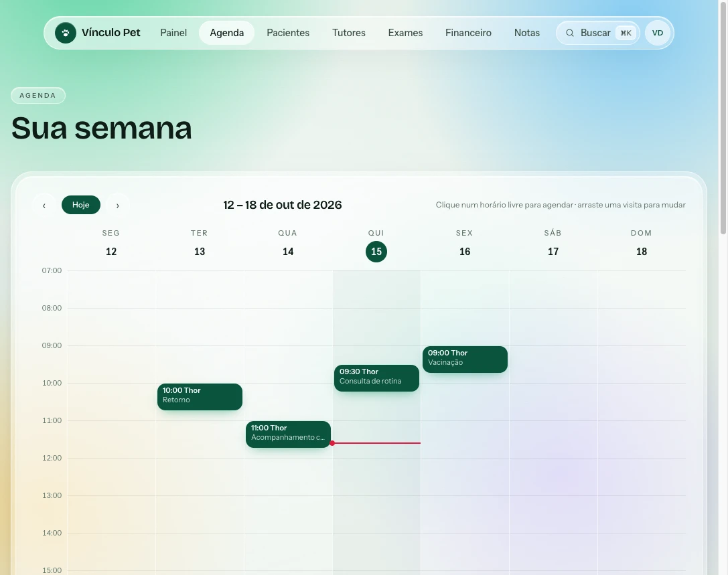Open the 11:00 Thor Acompanhamento appointment
This screenshot has width=728, height=575.
pos(289,434)
